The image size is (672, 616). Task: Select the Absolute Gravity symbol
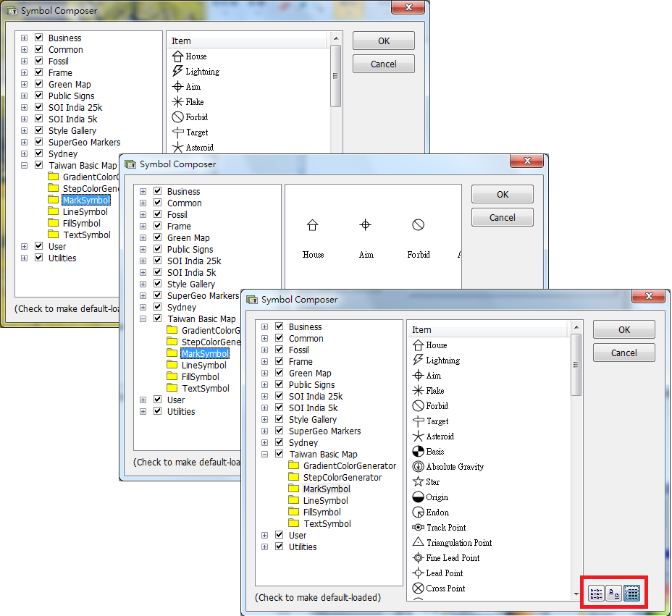[454, 467]
